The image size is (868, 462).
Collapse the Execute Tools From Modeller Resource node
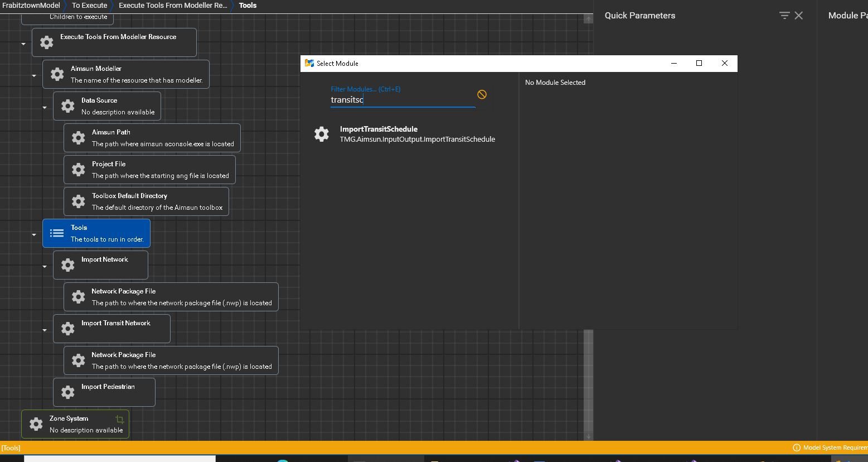click(x=23, y=43)
